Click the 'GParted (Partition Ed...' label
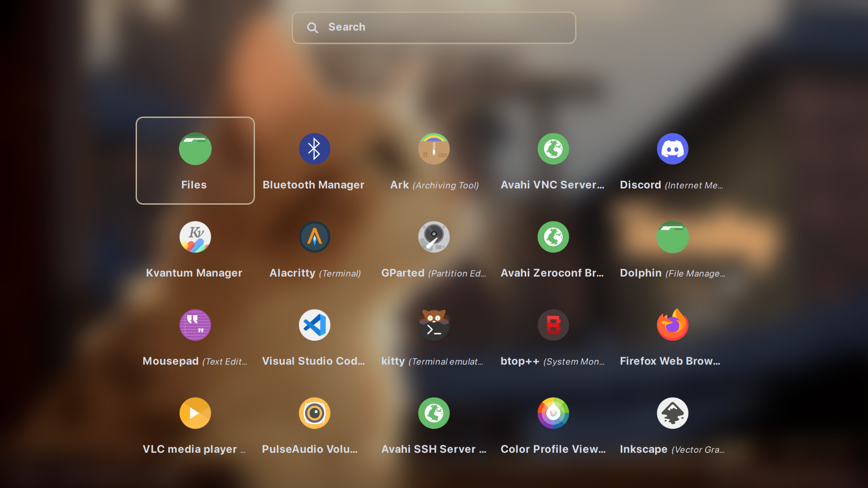 (x=434, y=273)
